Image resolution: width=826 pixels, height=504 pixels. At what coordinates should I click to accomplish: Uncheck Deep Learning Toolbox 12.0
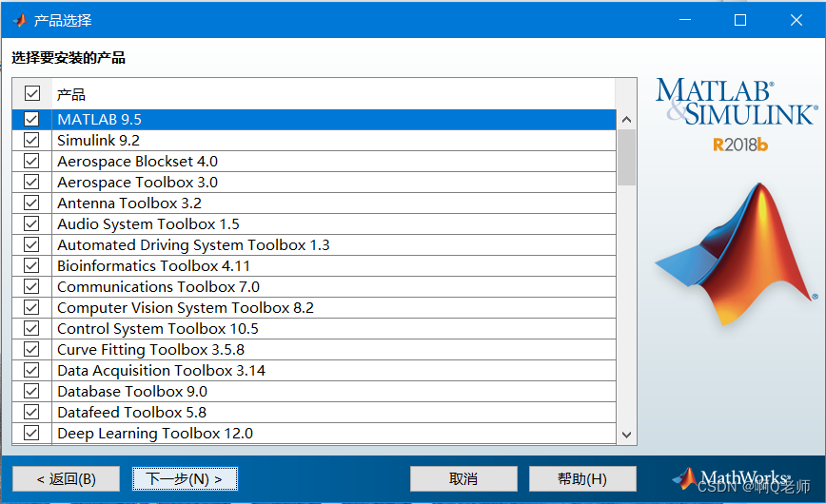pyautogui.click(x=32, y=434)
